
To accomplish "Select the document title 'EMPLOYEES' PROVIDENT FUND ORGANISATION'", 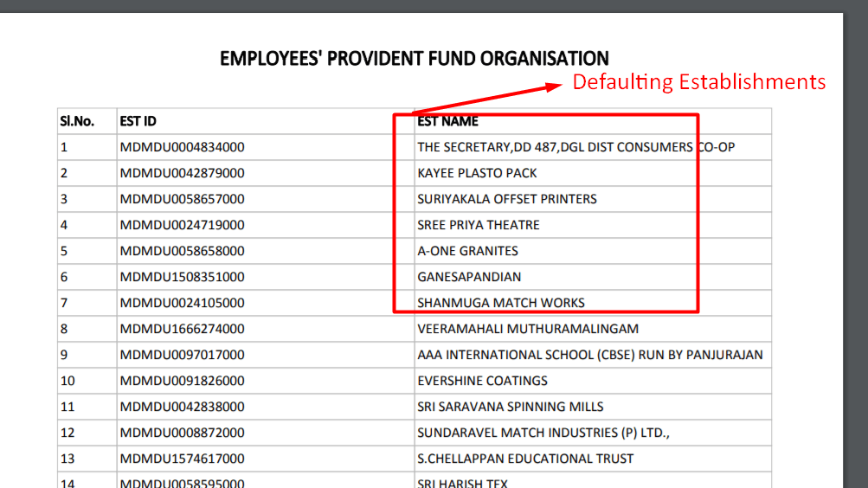I will coord(414,59).
